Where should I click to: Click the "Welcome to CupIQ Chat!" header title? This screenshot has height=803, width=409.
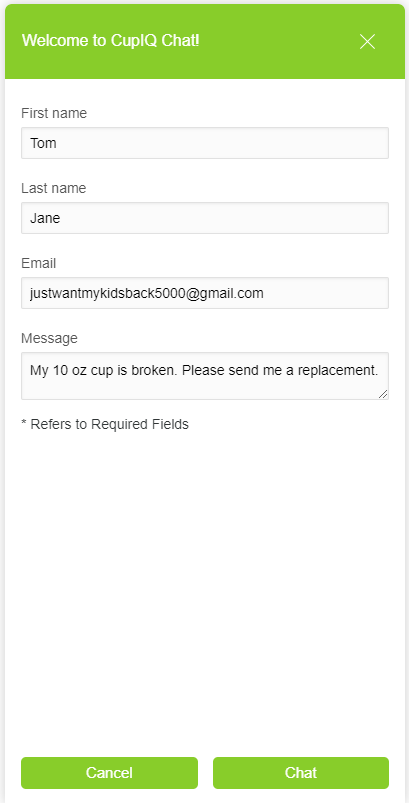111,40
